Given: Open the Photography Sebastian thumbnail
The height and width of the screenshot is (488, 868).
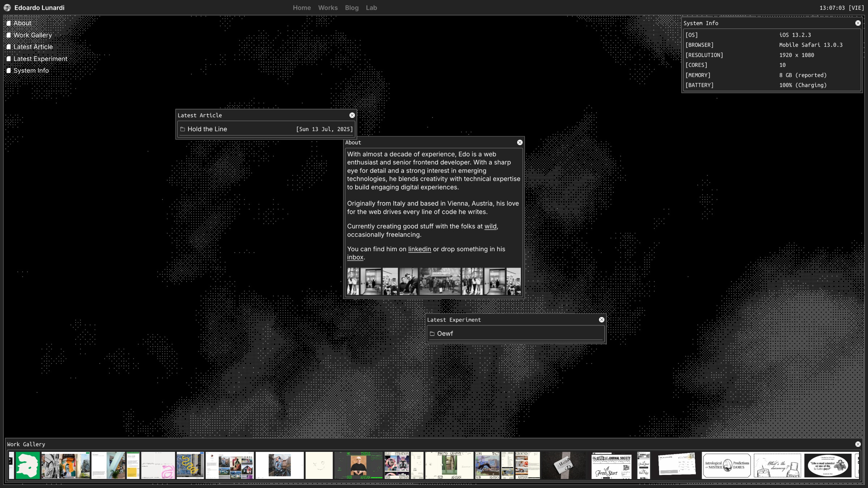Looking at the screenshot, I should click(449, 465).
